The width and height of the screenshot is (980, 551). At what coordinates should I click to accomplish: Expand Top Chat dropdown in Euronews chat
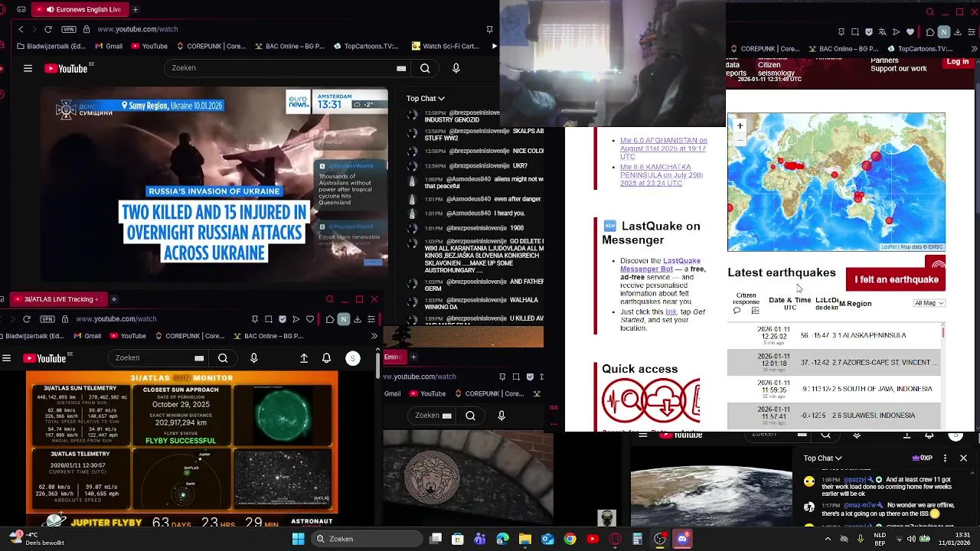(425, 98)
